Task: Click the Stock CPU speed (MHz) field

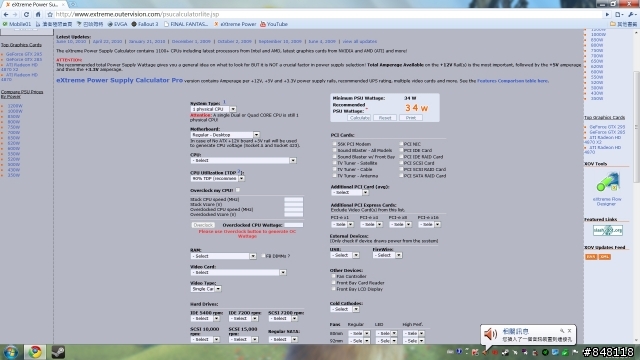Action: coord(293,200)
